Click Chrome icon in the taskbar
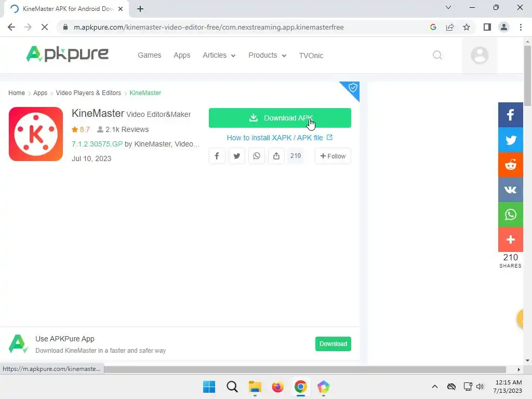The height and width of the screenshot is (399, 532). tap(301, 387)
